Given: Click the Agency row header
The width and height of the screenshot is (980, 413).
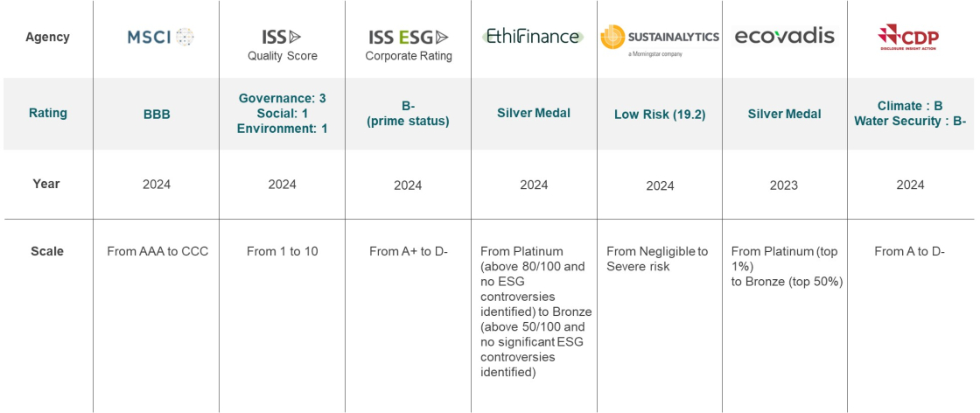Looking at the screenshot, I should pyautogui.click(x=47, y=38).
